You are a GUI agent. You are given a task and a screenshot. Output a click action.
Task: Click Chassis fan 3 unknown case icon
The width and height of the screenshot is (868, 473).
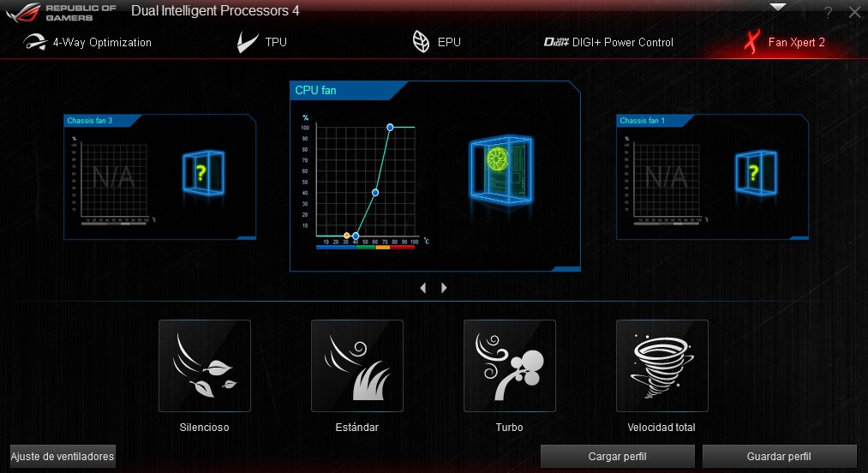click(x=203, y=173)
